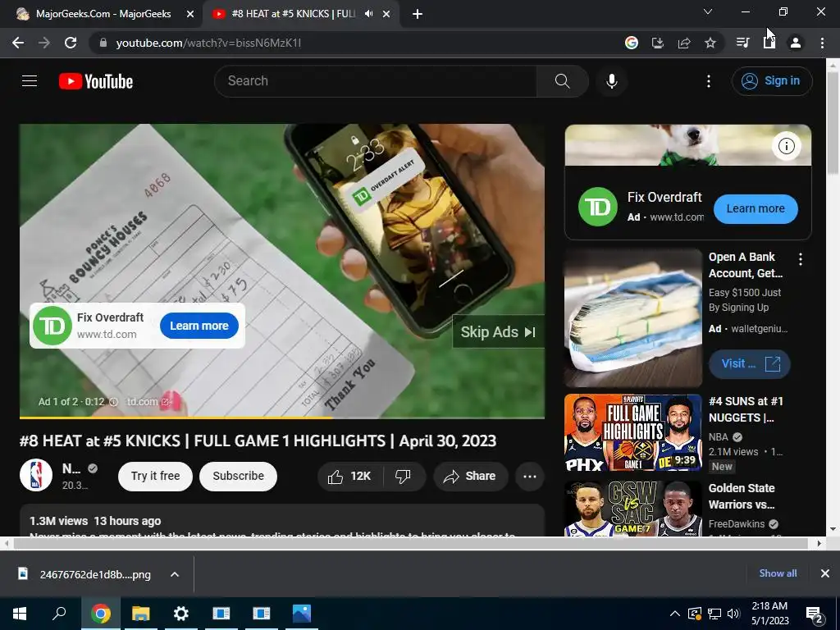Click the Visit button for the walletgenius ad
This screenshot has width=840, height=630.
pos(750,363)
